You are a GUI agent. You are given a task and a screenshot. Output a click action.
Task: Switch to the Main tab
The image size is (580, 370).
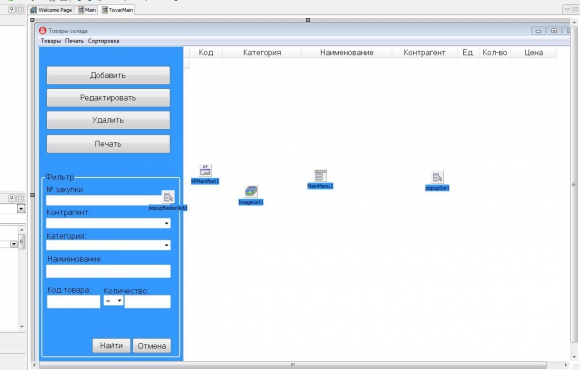87,10
